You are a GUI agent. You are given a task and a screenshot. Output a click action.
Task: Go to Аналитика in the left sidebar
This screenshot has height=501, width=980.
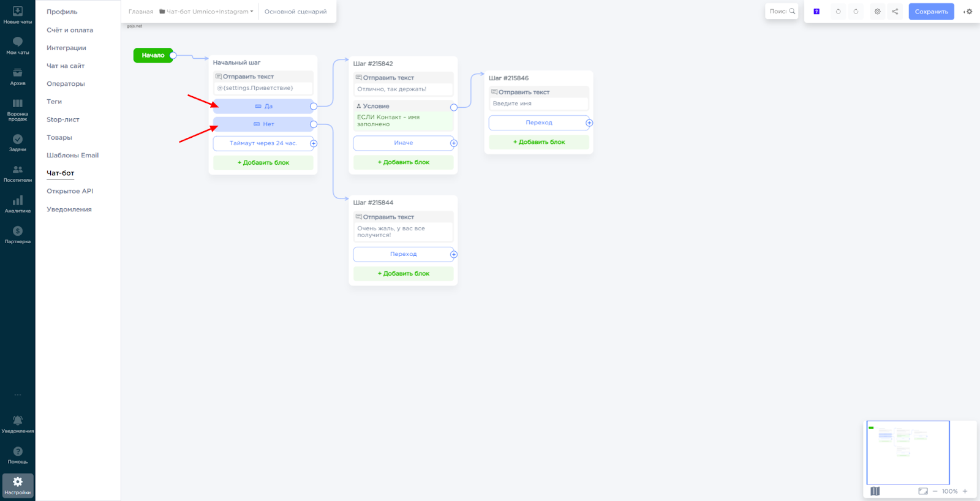click(x=18, y=205)
